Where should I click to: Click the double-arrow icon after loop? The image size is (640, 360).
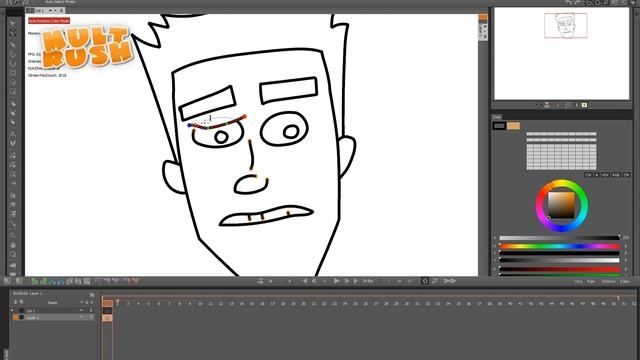tap(449, 281)
